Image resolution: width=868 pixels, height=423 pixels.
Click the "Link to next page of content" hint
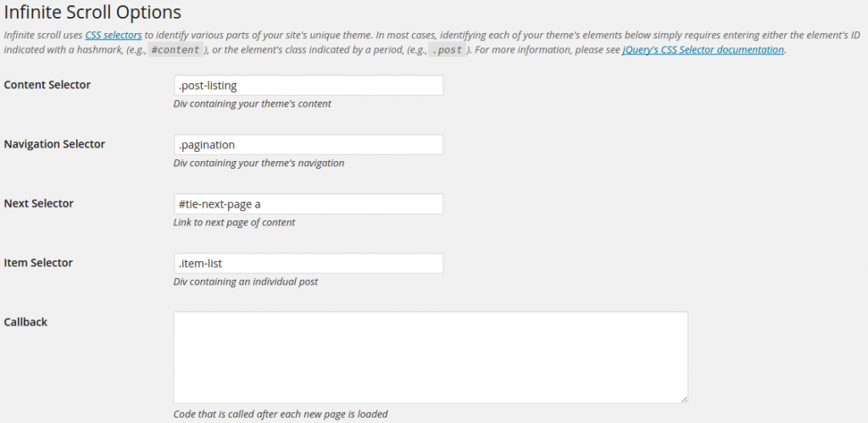click(x=234, y=222)
